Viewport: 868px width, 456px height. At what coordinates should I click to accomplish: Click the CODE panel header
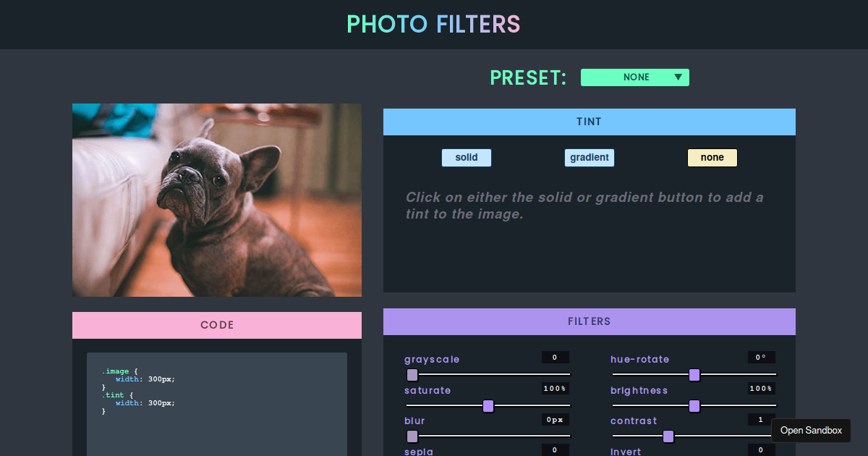217,325
